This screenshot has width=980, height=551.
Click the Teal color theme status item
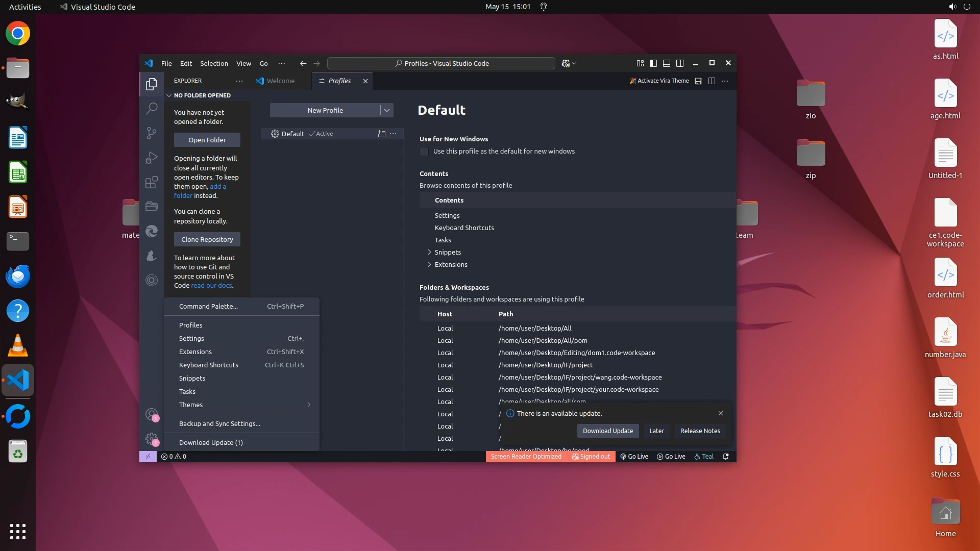tap(704, 457)
